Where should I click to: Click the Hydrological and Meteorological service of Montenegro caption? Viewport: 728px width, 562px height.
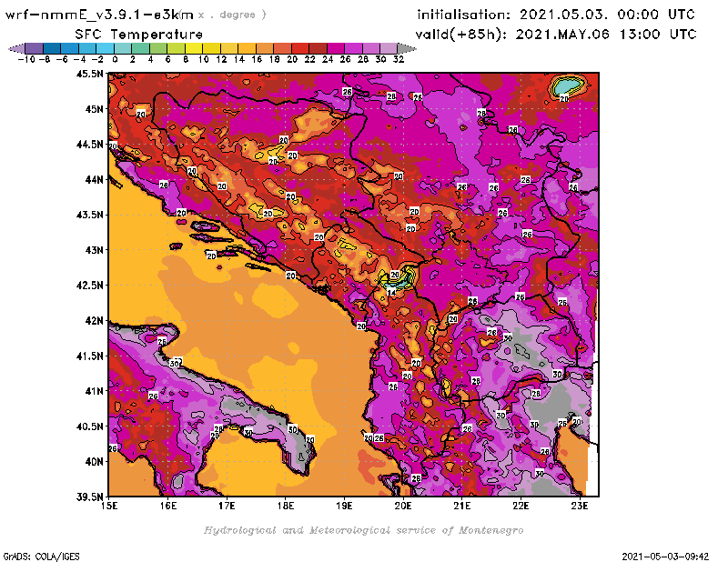pos(363,530)
